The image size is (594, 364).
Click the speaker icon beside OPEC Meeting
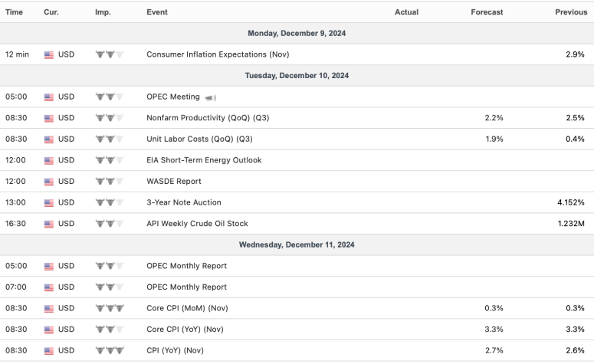coord(211,97)
